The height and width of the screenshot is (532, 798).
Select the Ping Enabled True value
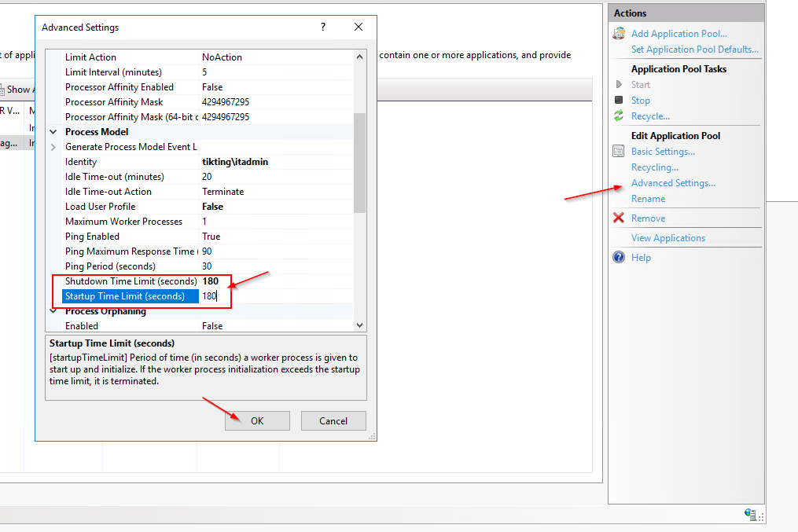tap(211, 237)
